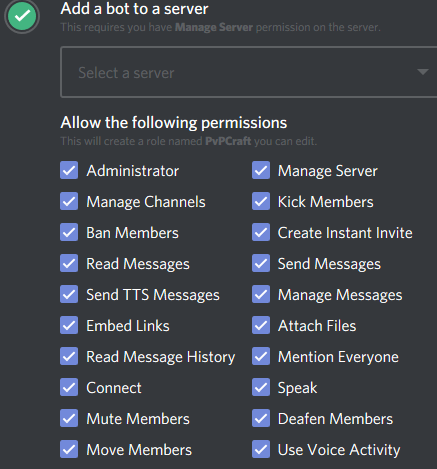Uncheck Create Instant Invite permission
The image size is (437, 469).
[261, 232]
